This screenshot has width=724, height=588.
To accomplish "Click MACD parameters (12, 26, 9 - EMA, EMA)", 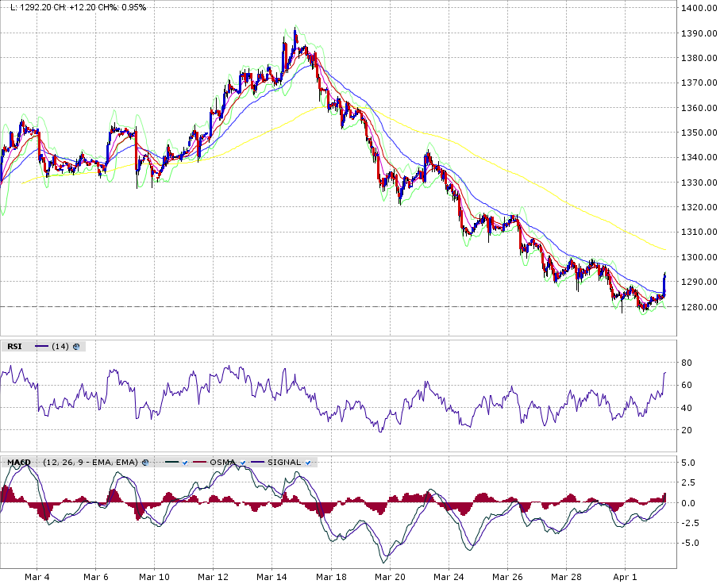I will (90, 463).
